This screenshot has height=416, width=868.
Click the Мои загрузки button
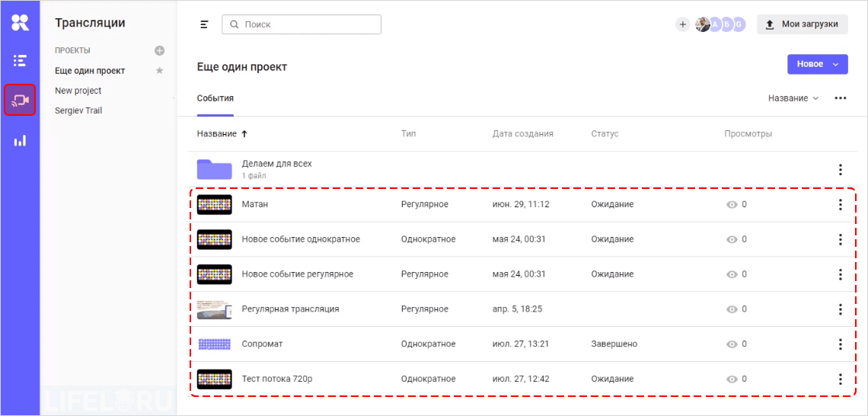click(x=802, y=24)
